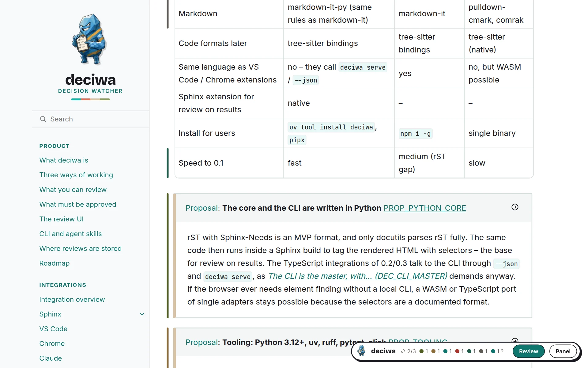The image size is (588, 368).
Task: Open the Roadmap page
Action: (x=55, y=263)
